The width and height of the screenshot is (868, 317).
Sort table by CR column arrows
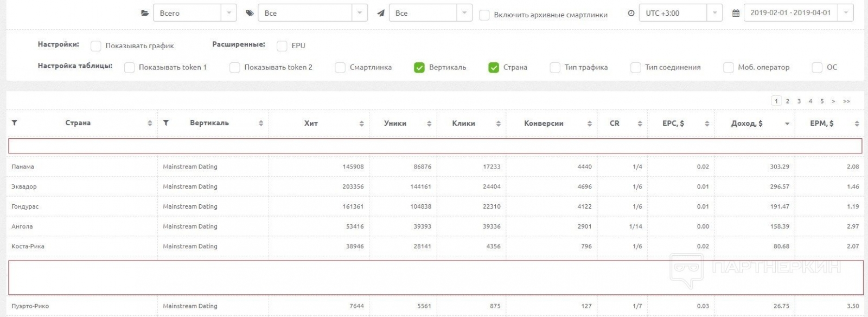coord(640,124)
